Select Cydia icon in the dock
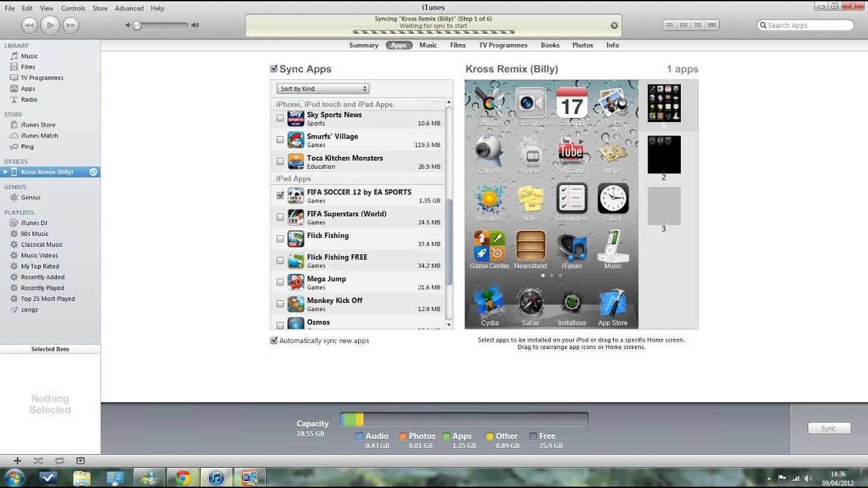 (x=489, y=306)
